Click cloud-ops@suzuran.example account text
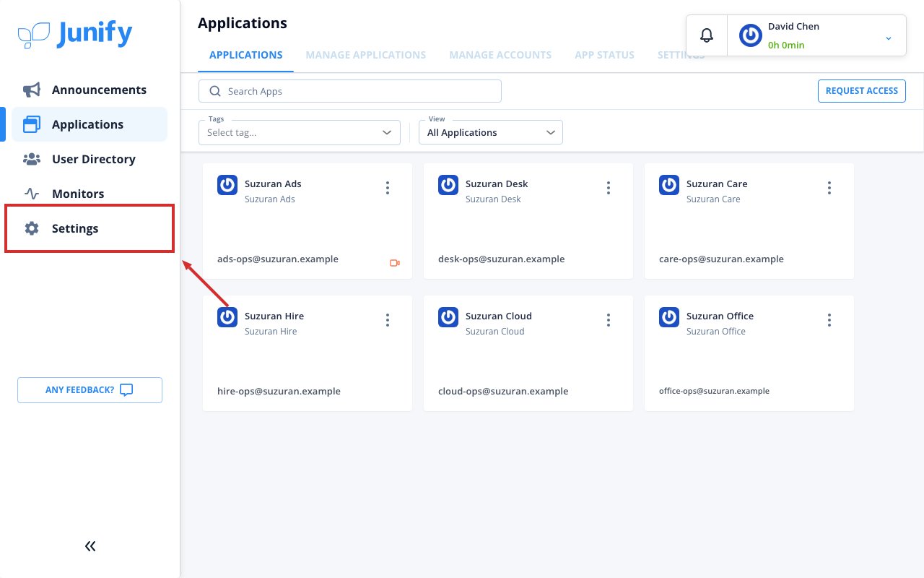Image resolution: width=924 pixels, height=578 pixels. [503, 391]
